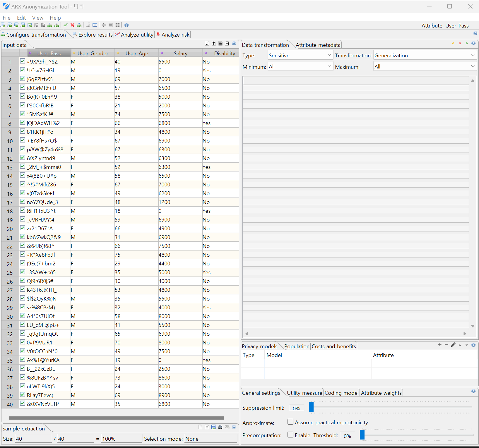479x448 pixels.
Task: Uncheck the checkbox for row 5 Bo(R+0Eh^9
Action: point(23,96)
